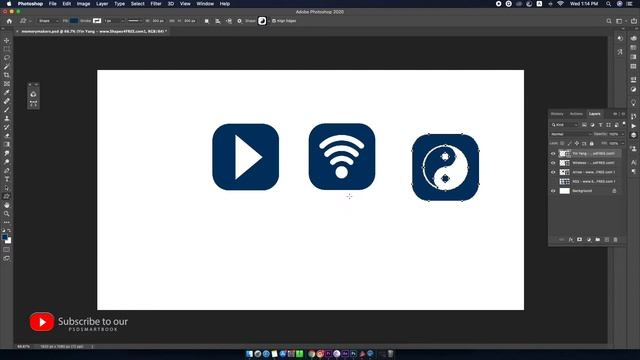This screenshot has width=640, height=360.
Task: Switch to the History tab
Action: coord(557,114)
